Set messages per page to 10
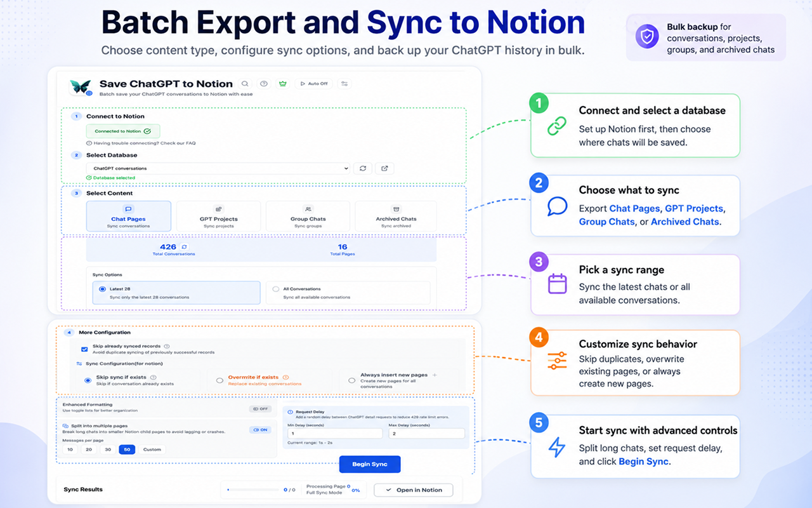 70,450
